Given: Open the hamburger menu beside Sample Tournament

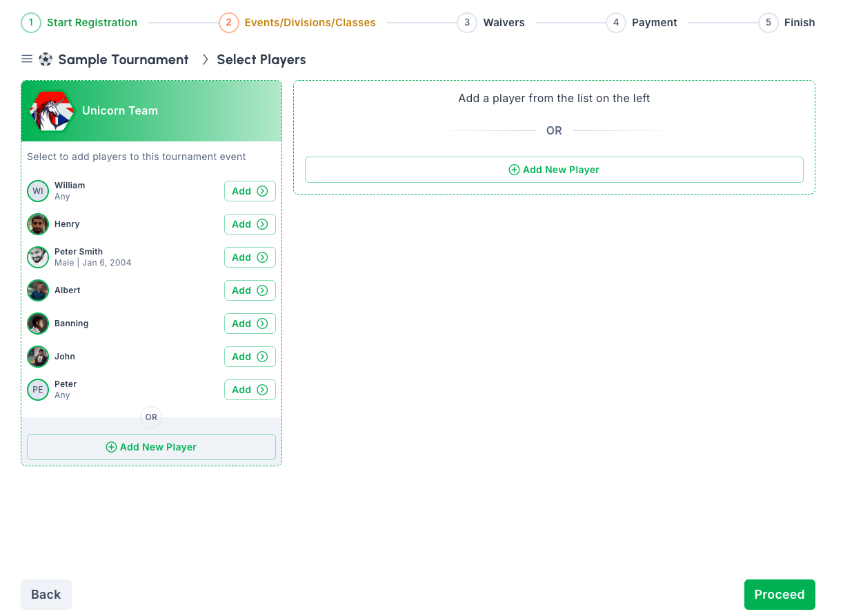Looking at the screenshot, I should pyautogui.click(x=27, y=59).
